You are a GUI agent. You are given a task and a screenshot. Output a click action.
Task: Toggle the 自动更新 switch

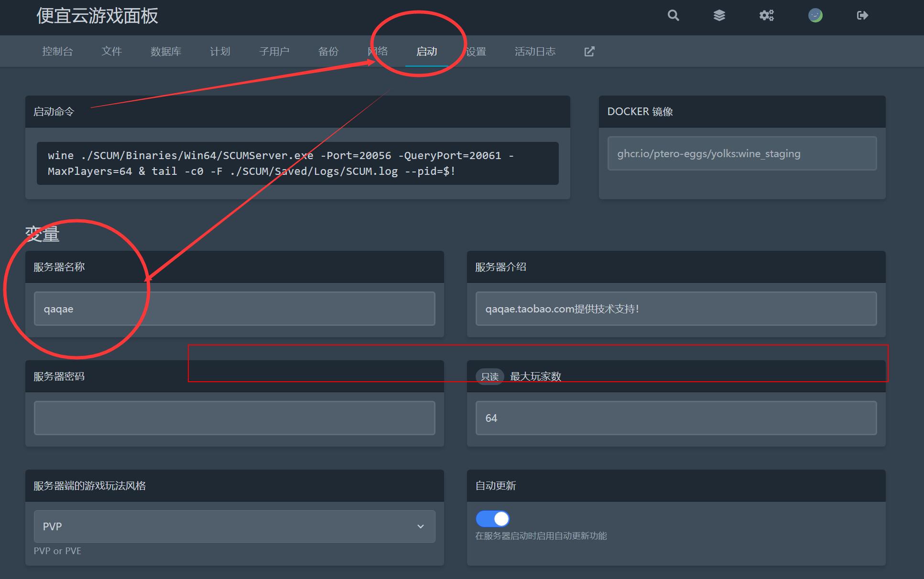tap(493, 518)
